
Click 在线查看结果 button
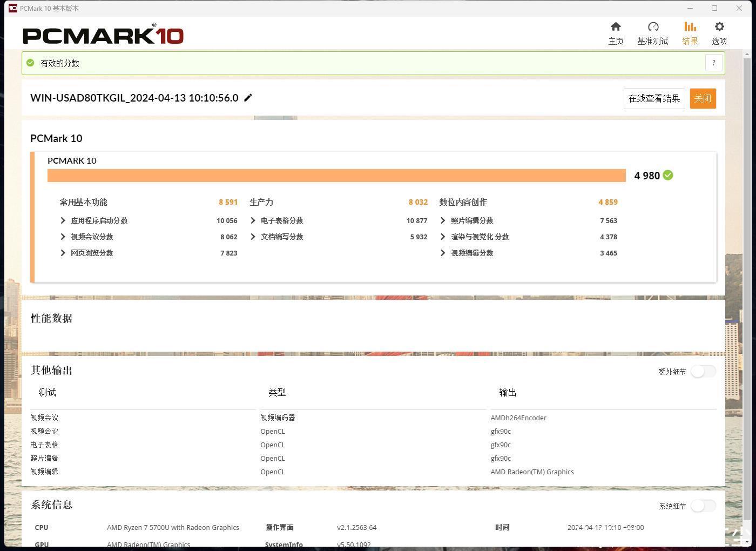[x=654, y=98]
